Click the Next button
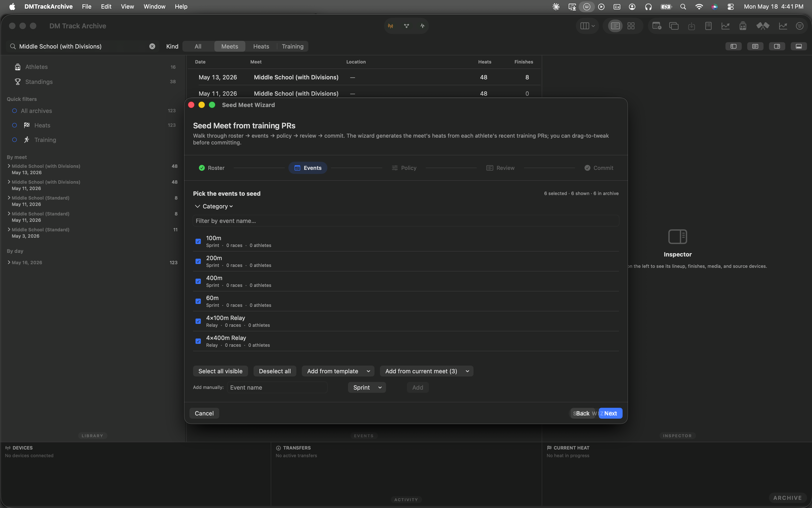The height and width of the screenshot is (508, 812). tap(610, 413)
